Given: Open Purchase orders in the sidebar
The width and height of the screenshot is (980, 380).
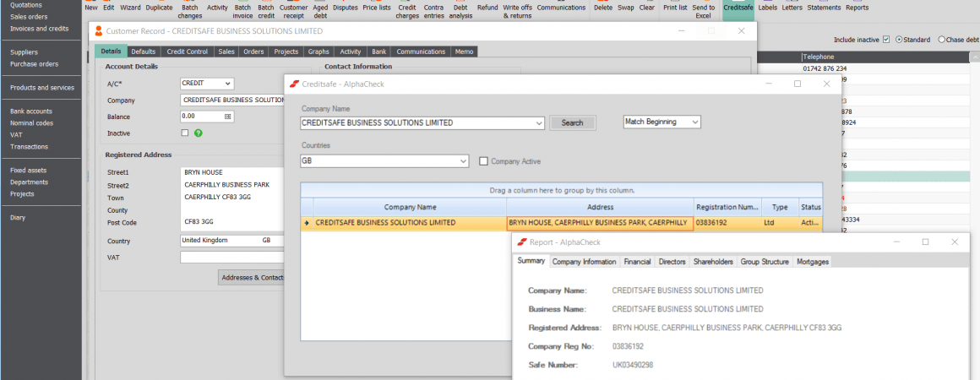Looking at the screenshot, I should point(35,63).
